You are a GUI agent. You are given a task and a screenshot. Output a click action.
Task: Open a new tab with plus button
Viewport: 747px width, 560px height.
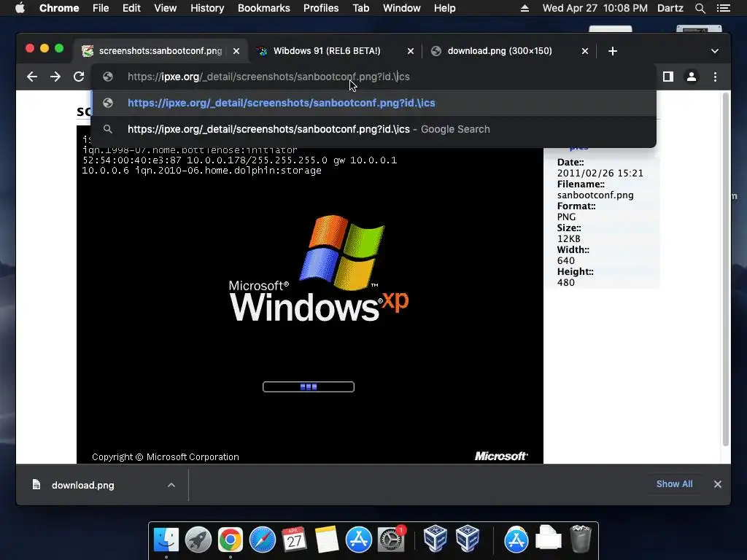pyautogui.click(x=613, y=51)
